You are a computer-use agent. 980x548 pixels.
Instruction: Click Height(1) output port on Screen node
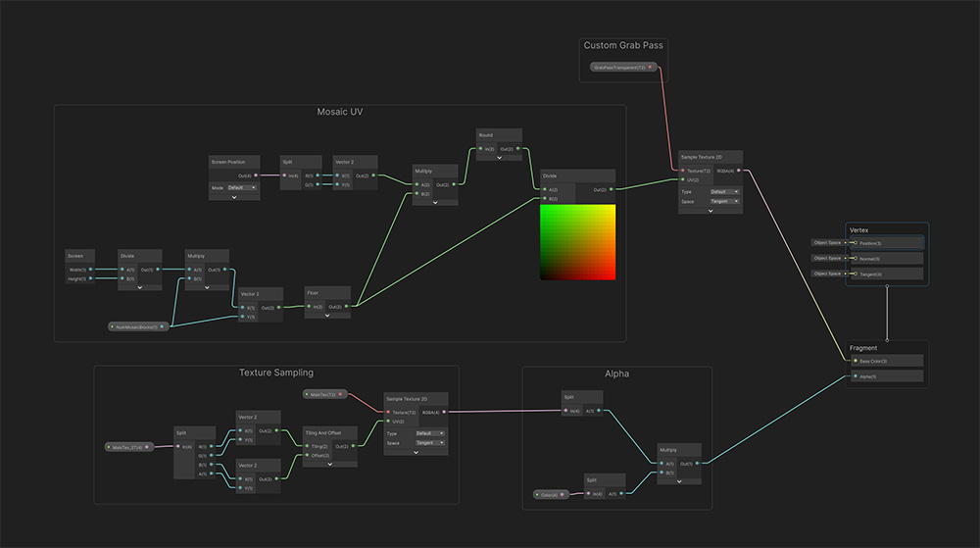click(x=90, y=278)
